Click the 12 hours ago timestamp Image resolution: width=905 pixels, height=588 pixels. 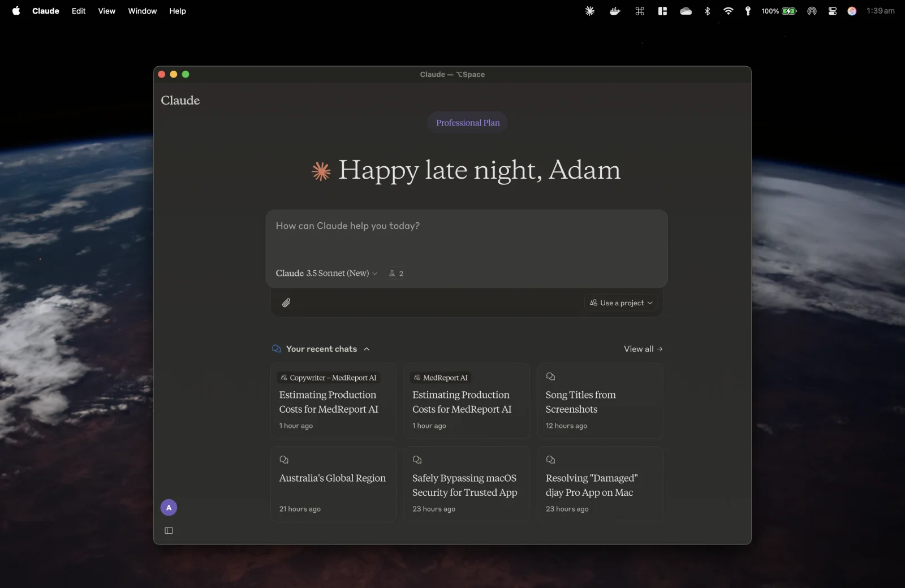pyautogui.click(x=566, y=426)
